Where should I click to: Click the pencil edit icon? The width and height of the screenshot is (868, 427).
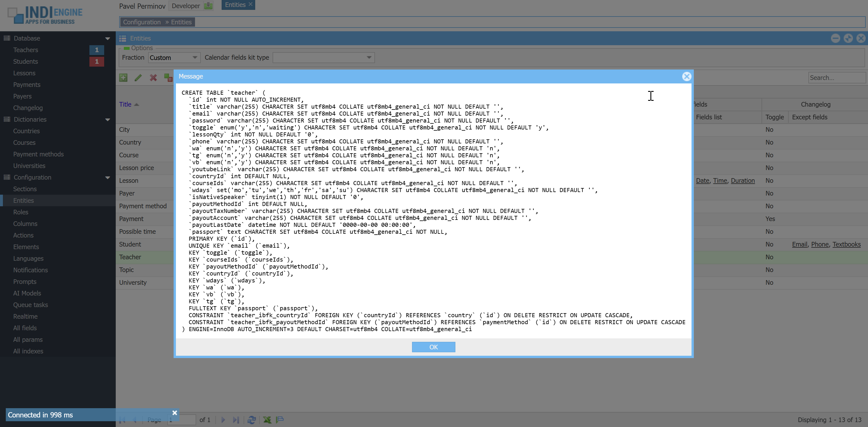coord(138,78)
